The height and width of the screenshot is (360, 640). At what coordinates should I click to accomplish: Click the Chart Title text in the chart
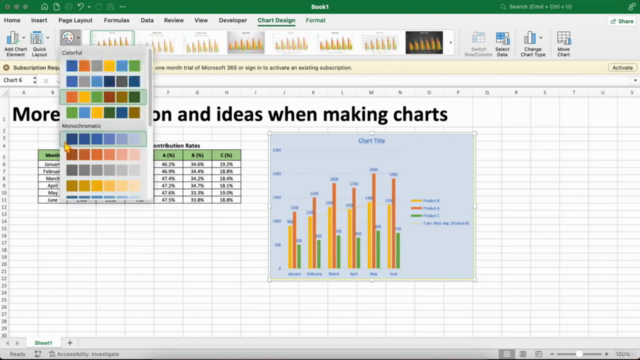pyautogui.click(x=371, y=141)
